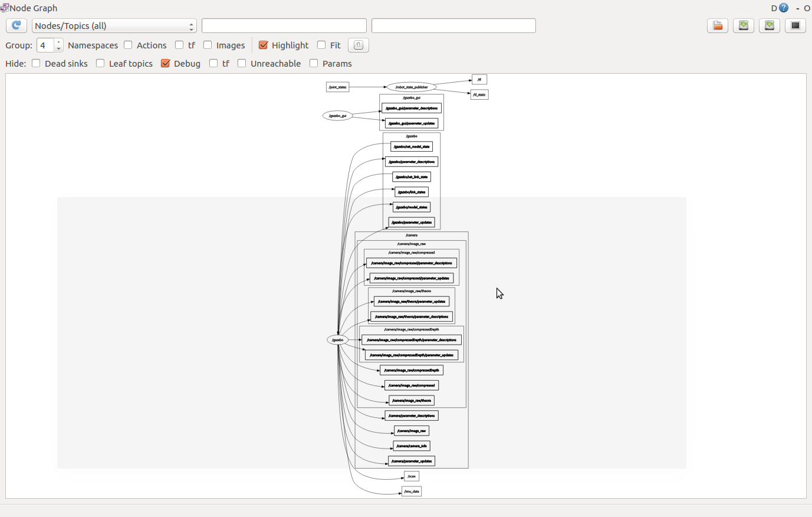Disable the Highlight checkbox

(x=263, y=45)
